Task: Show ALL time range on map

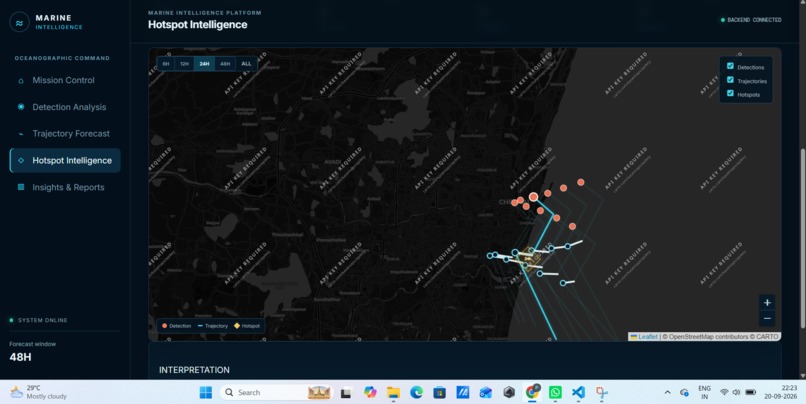Action: [246, 64]
